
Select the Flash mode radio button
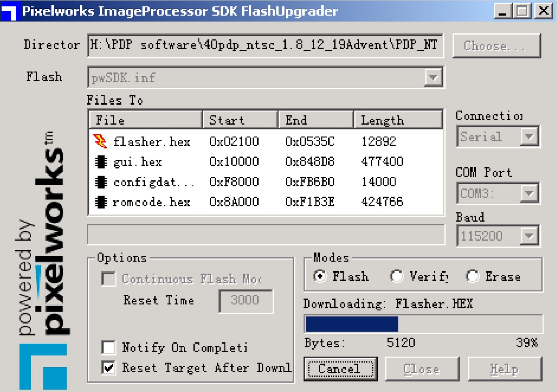(x=320, y=277)
